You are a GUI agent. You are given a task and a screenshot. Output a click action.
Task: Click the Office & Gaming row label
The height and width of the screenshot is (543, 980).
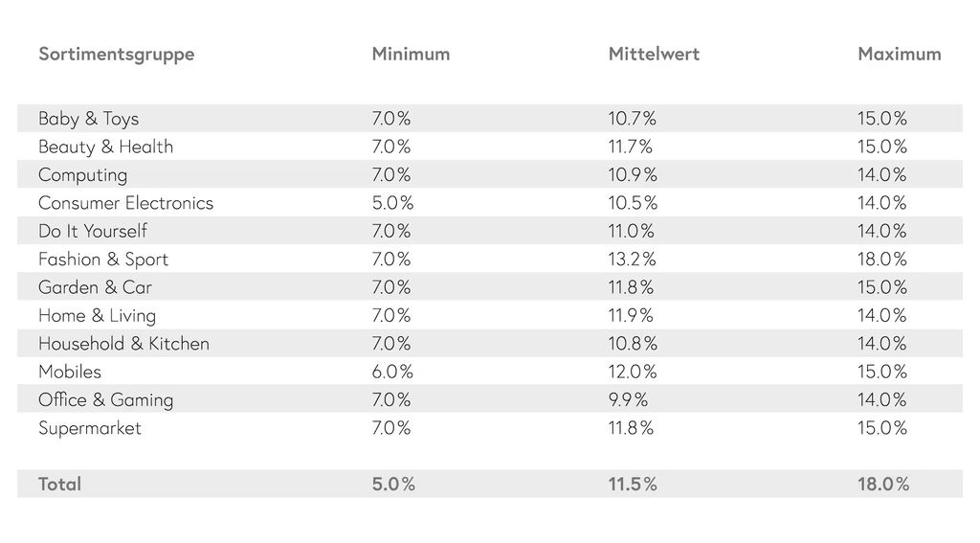tap(105, 399)
